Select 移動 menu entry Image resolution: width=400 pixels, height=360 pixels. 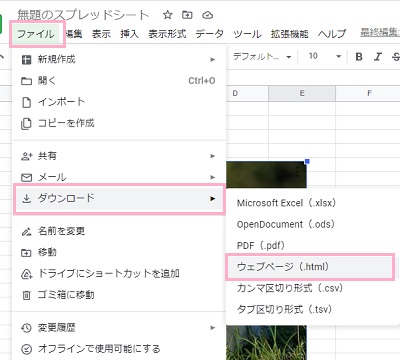tap(119, 252)
